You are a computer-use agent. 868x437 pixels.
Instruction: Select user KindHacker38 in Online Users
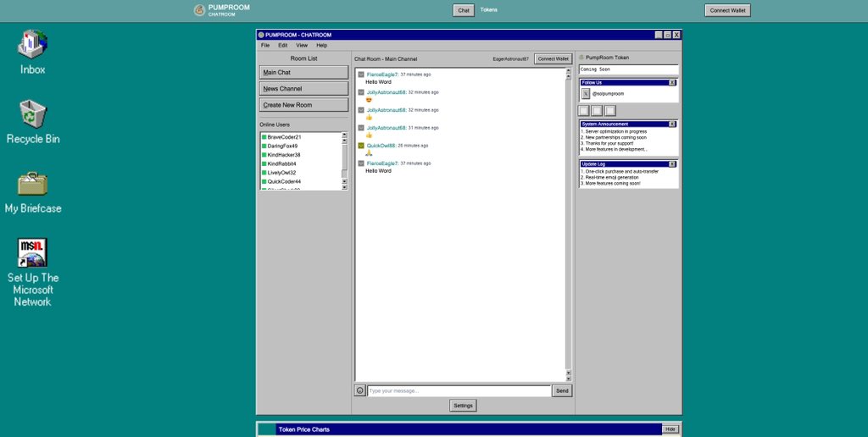[x=283, y=155]
